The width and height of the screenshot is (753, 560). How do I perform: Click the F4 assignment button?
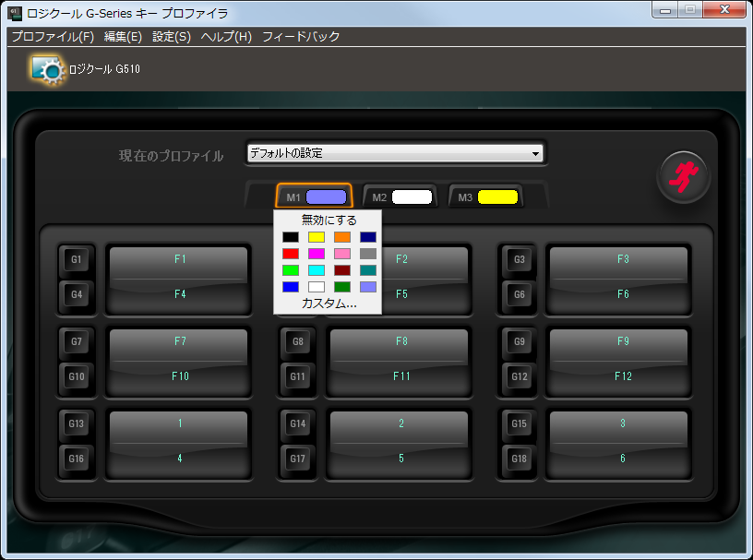179,296
